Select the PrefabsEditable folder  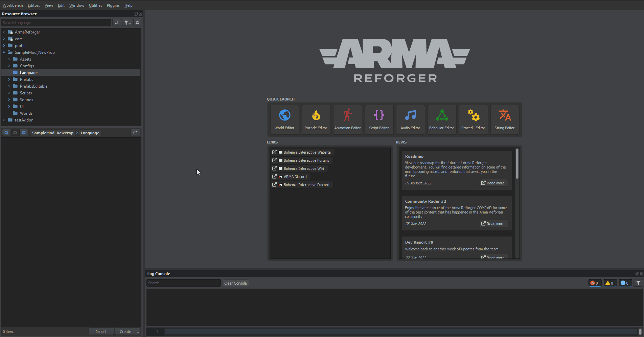pyautogui.click(x=33, y=86)
